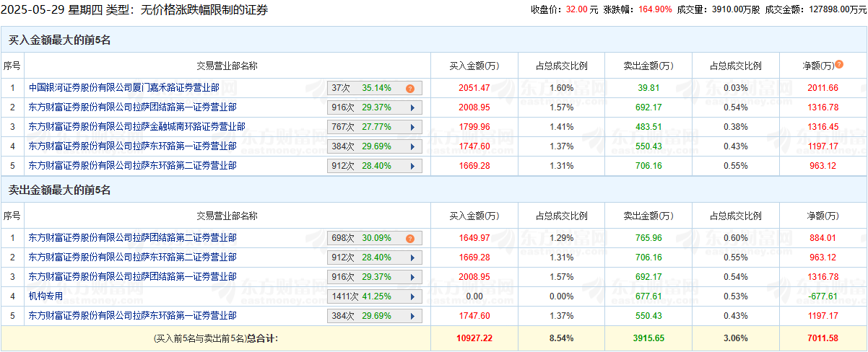Open 拉萨东环路第二证券营业部 link in sell table

click(x=132, y=257)
